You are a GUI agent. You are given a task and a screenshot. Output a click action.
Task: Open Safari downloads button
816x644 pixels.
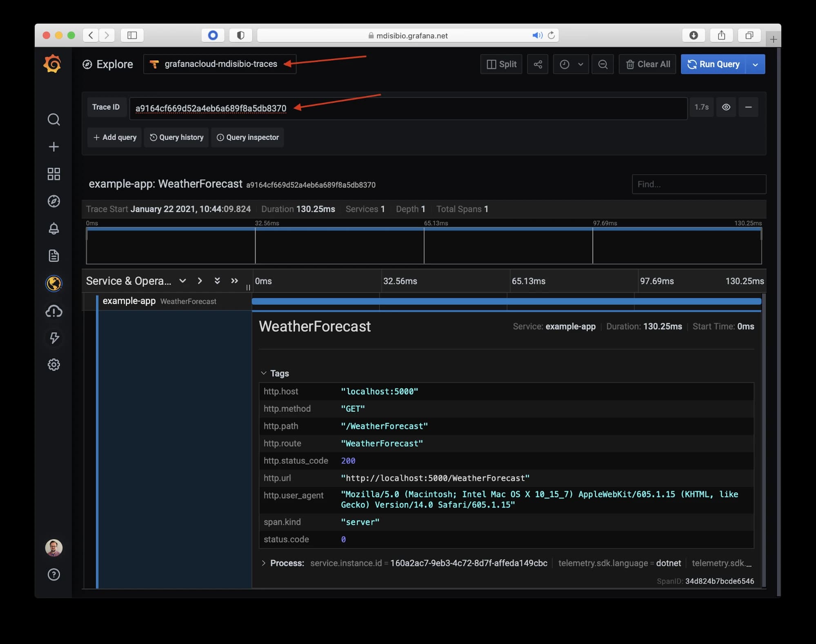(694, 35)
